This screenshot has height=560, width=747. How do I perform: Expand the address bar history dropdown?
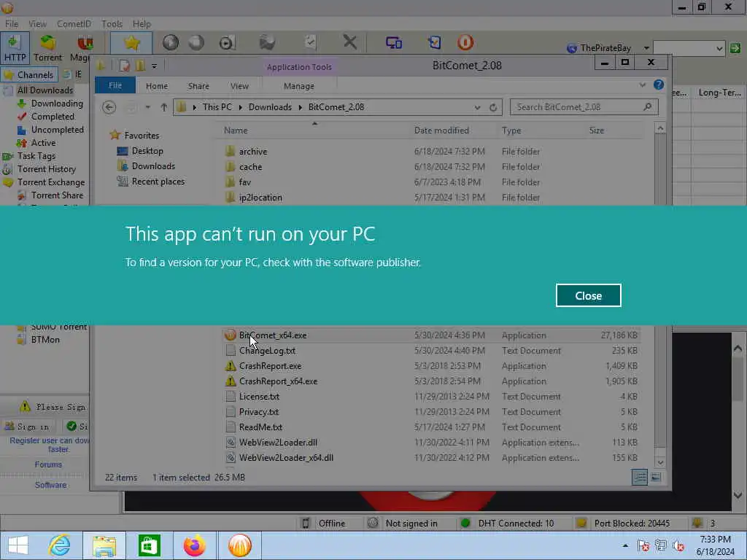477,107
